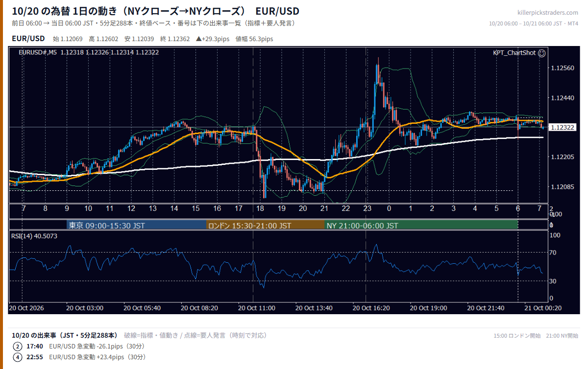
Task: Click the RSI level 30 label
Action: coord(554,281)
